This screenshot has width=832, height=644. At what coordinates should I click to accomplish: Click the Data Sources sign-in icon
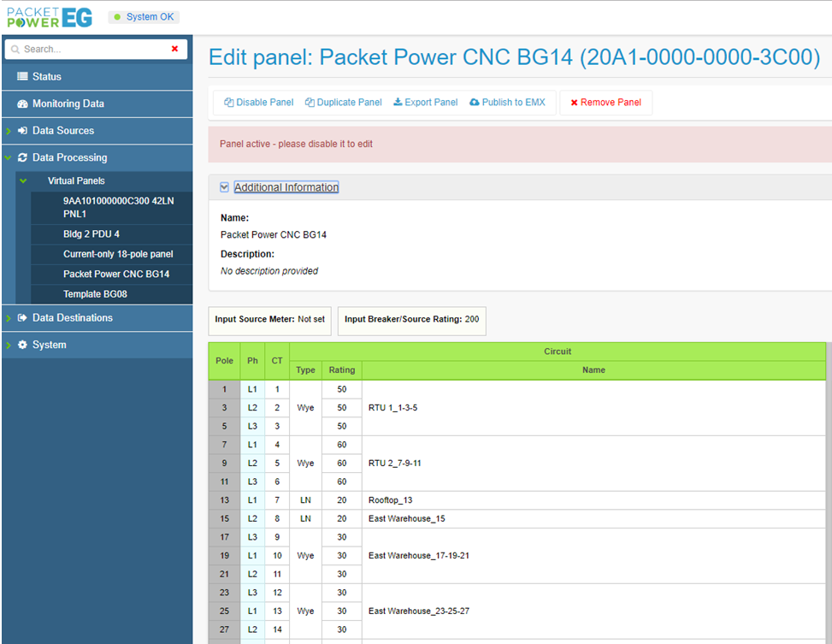[x=22, y=131]
